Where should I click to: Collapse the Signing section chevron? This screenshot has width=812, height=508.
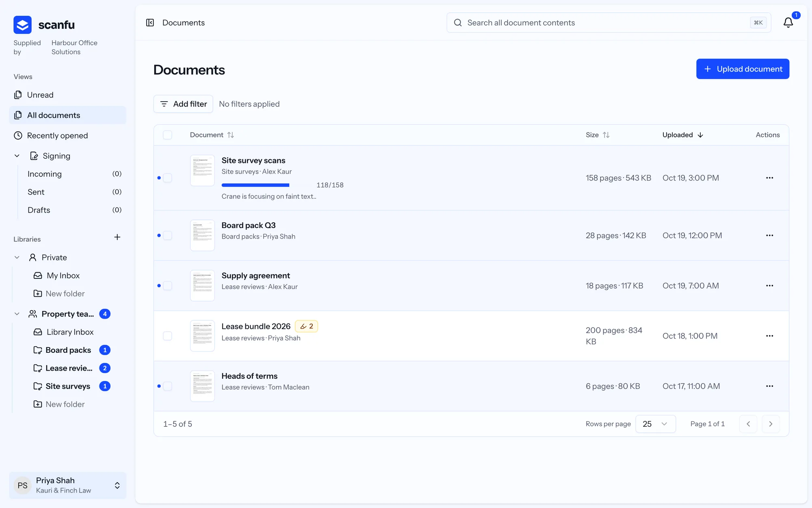(17, 156)
